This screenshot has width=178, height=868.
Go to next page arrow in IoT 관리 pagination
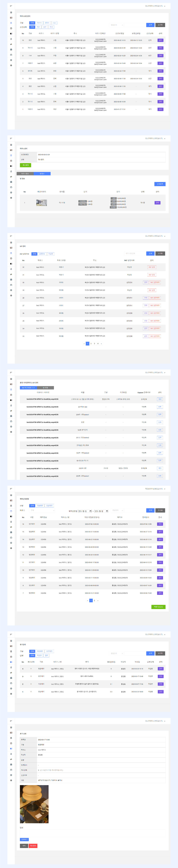tap(101, 344)
